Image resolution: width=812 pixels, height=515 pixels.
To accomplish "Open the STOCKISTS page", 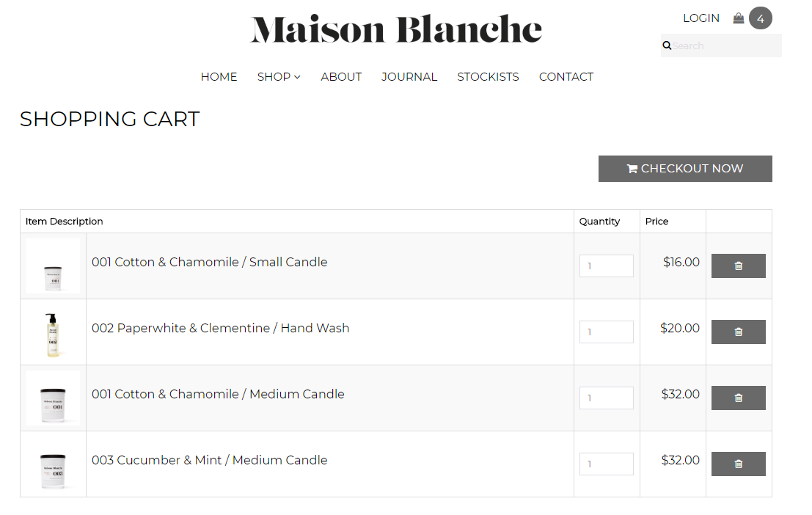I will point(488,77).
